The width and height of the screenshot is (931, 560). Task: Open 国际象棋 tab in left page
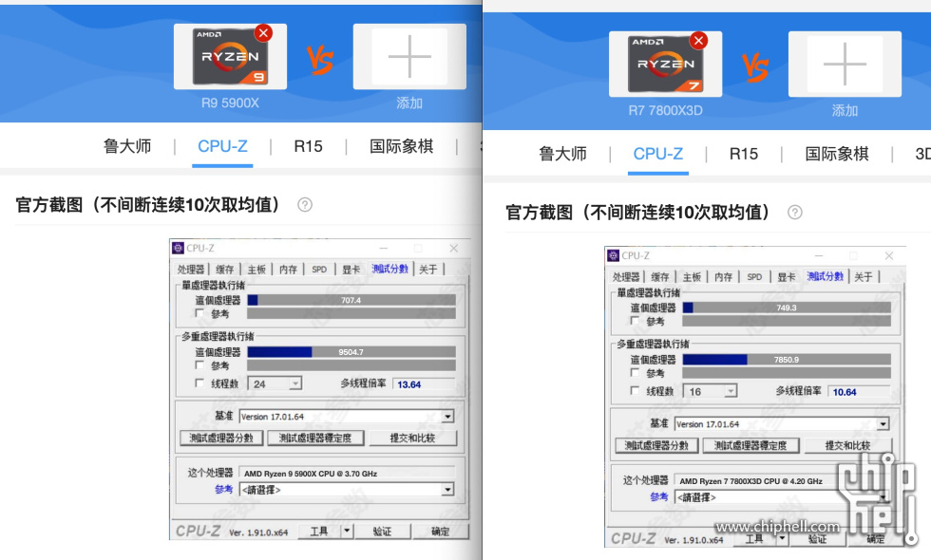[401, 146]
